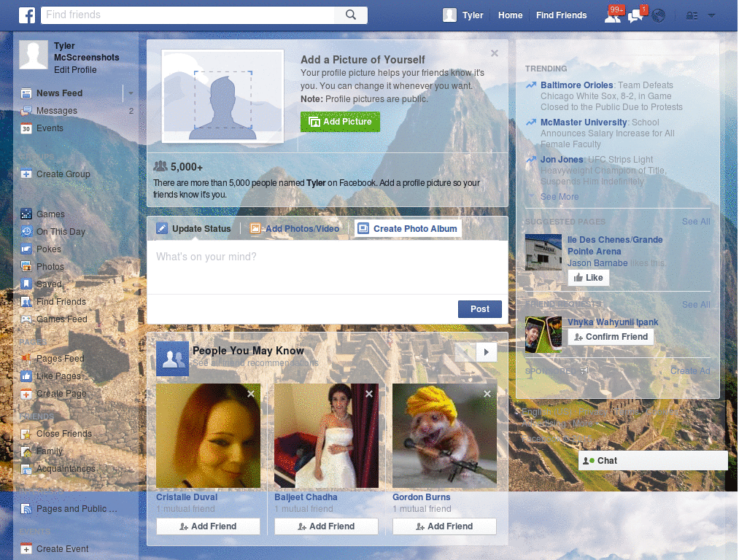Open privacy shortcuts icon

coord(692,16)
